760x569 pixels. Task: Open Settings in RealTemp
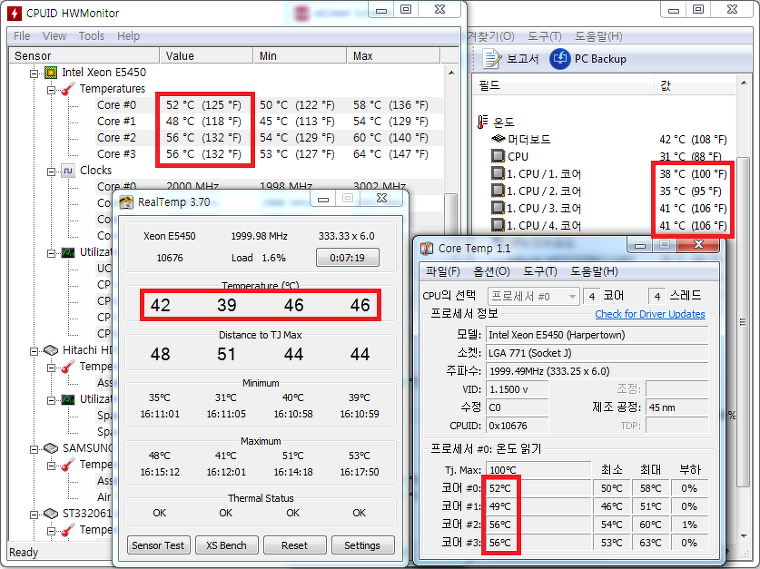pos(362,545)
